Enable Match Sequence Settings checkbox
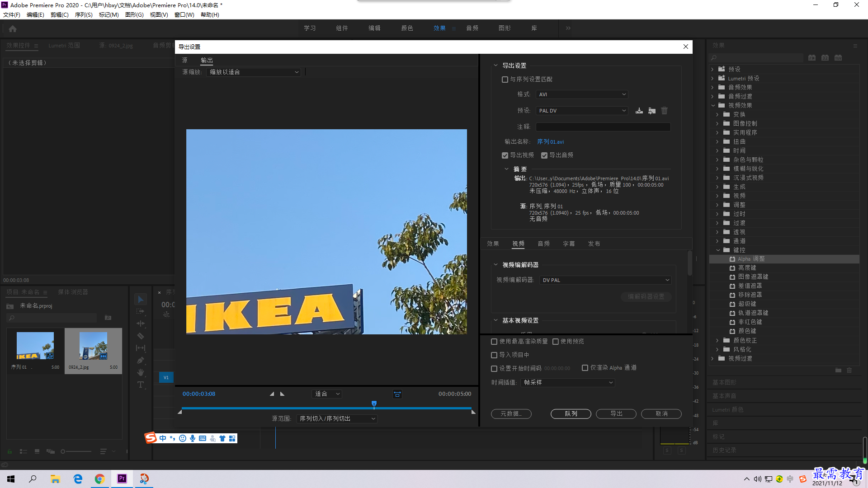The image size is (868, 488). pos(505,80)
